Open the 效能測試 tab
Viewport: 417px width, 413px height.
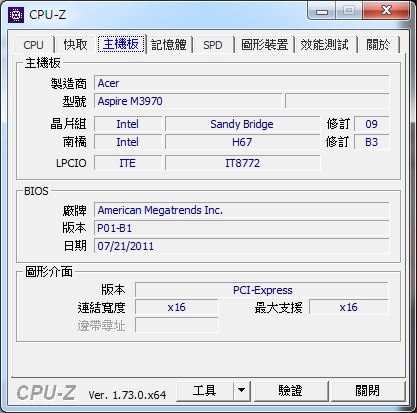[325, 45]
